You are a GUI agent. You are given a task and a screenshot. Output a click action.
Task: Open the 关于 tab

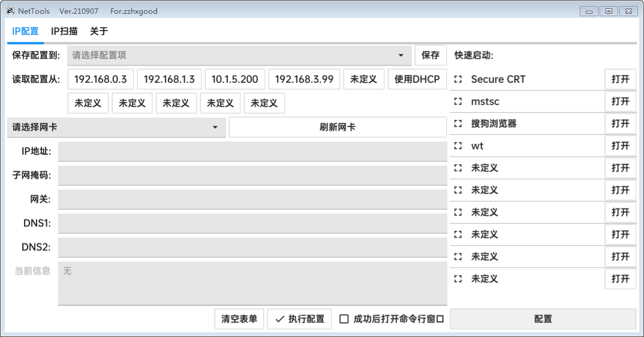pyautogui.click(x=99, y=31)
